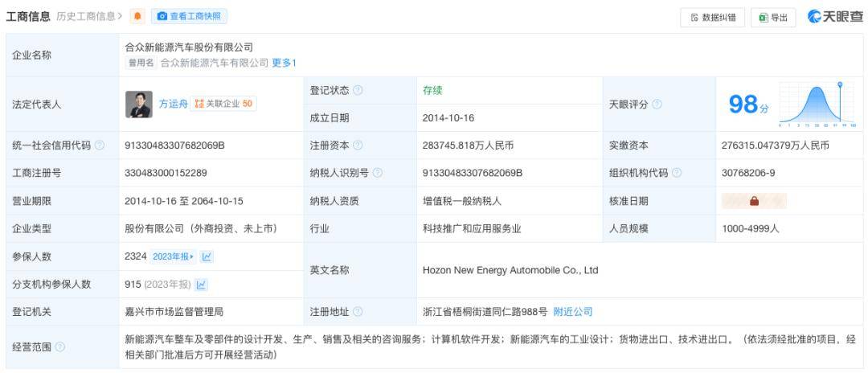Viewport: 868px width, 373px height.
Task: Open the 2023年报 dropdown tag
Action: [x=174, y=256]
